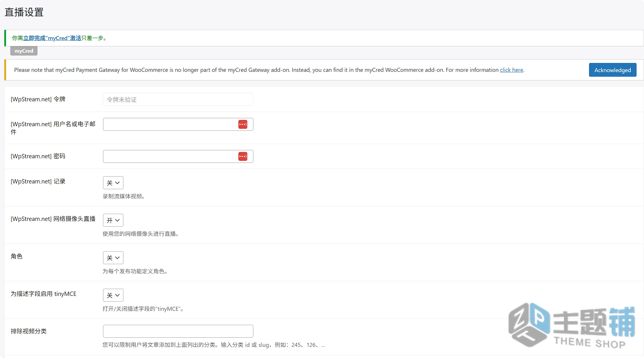644x358 pixels.
Task: Click the '为描述字段启用 tinyMCE' label
Action: coord(44,294)
